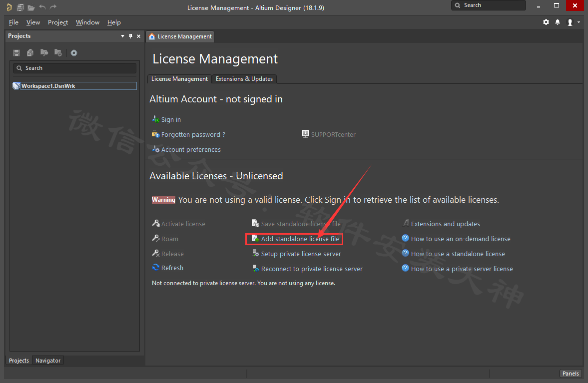Image resolution: width=588 pixels, height=383 pixels.
Task: Click the Save All icon in the title bar
Action: pyautogui.click(x=20, y=7)
